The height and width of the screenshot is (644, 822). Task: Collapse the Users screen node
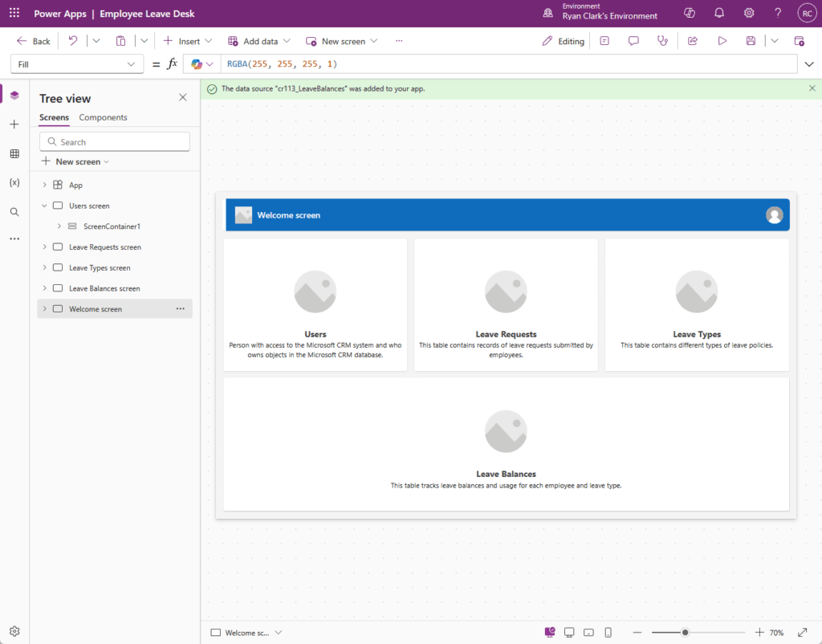point(45,206)
